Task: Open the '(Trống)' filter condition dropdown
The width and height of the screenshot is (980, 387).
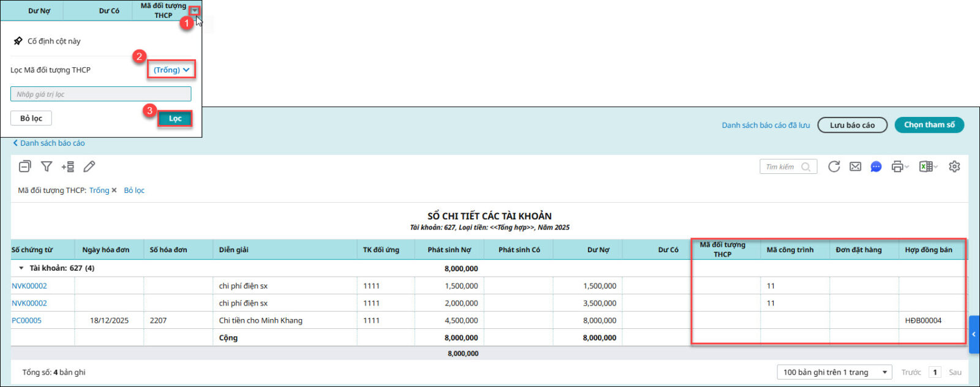Action: click(171, 70)
